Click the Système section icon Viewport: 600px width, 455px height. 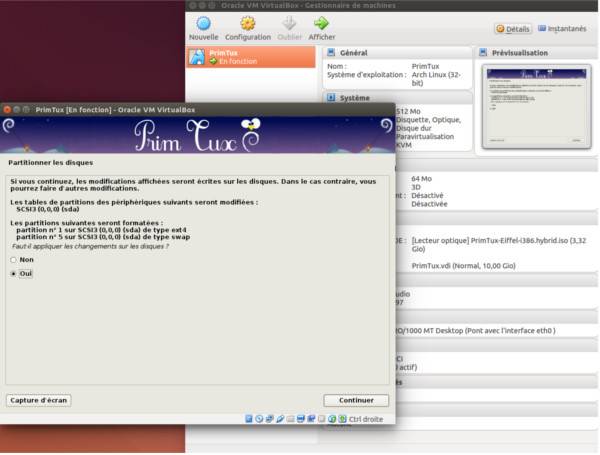pyautogui.click(x=331, y=98)
